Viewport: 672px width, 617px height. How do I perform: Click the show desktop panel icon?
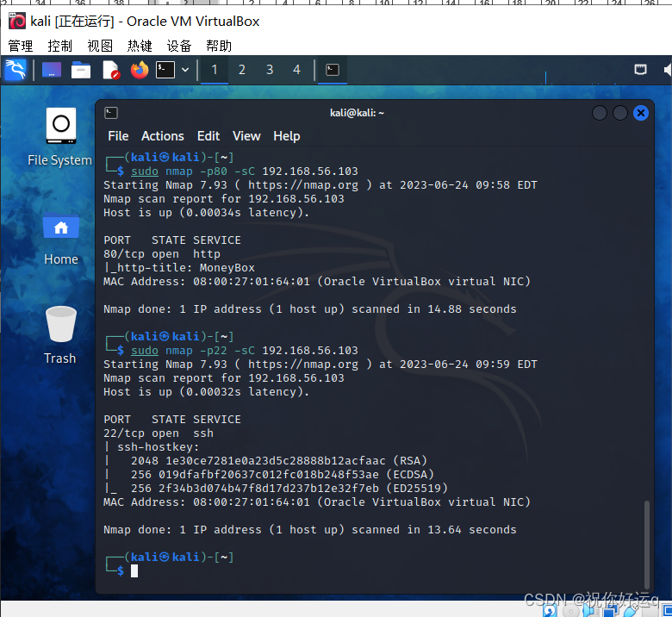(x=52, y=70)
